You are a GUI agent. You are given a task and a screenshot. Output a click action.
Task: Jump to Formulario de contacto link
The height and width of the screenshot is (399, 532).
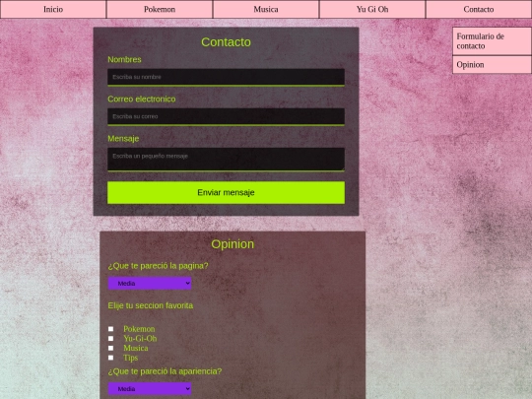coord(492,41)
